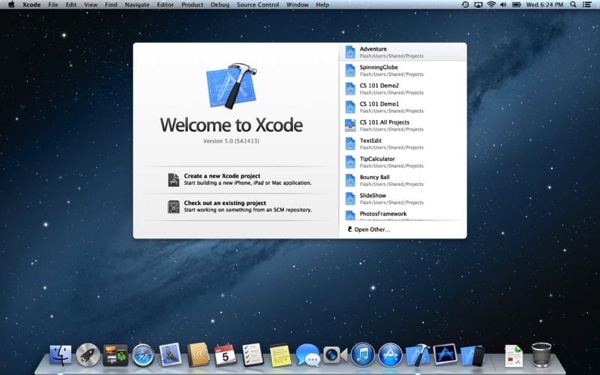Screen dimensions: 600x375
Task: Open the Help menu
Action: click(322, 5)
